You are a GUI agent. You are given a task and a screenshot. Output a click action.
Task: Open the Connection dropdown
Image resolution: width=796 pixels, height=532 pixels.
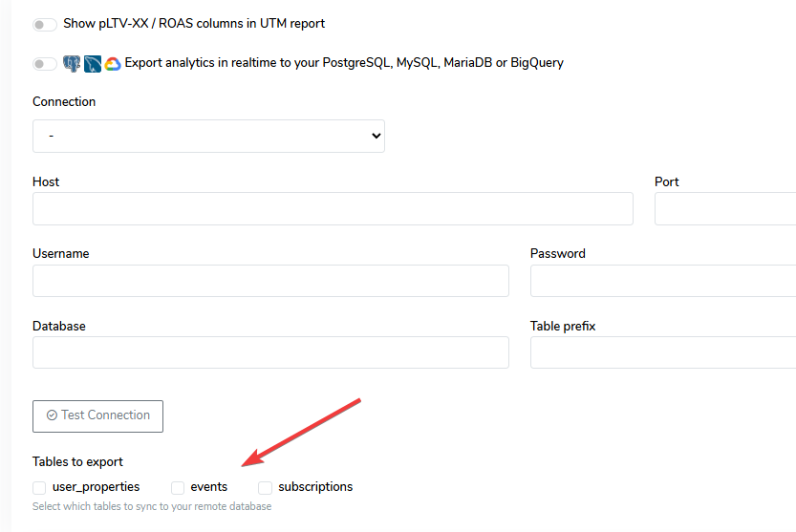(x=208, y=136)
